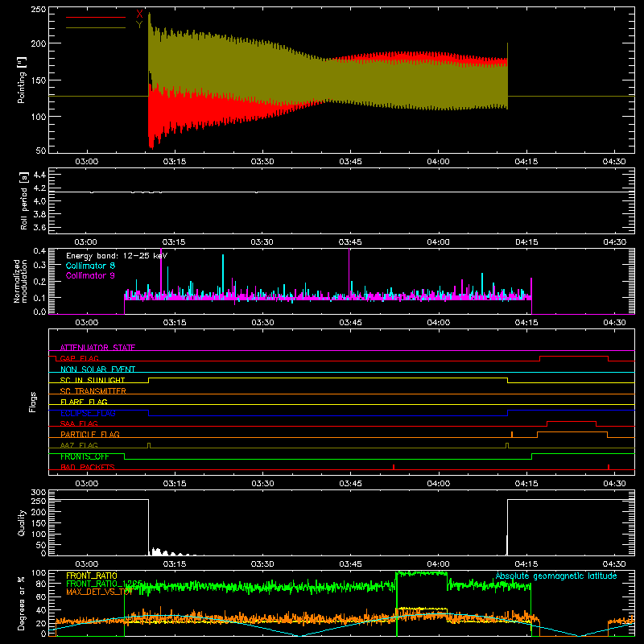The height and width of the screenshot is (644, 644).
Task: Click the SAA_FLAG raised step after 04:15
Action: (x=572, y=422)
